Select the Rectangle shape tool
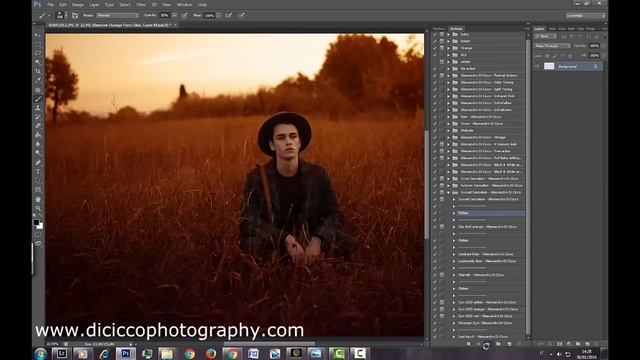The image size is (640, 360). click(38, 190)
